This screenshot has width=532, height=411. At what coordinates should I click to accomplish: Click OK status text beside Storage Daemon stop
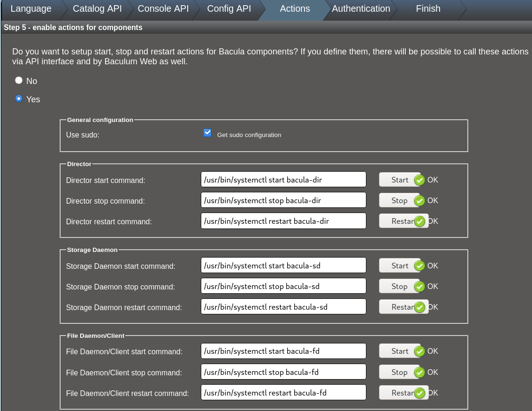click(433, 287)
